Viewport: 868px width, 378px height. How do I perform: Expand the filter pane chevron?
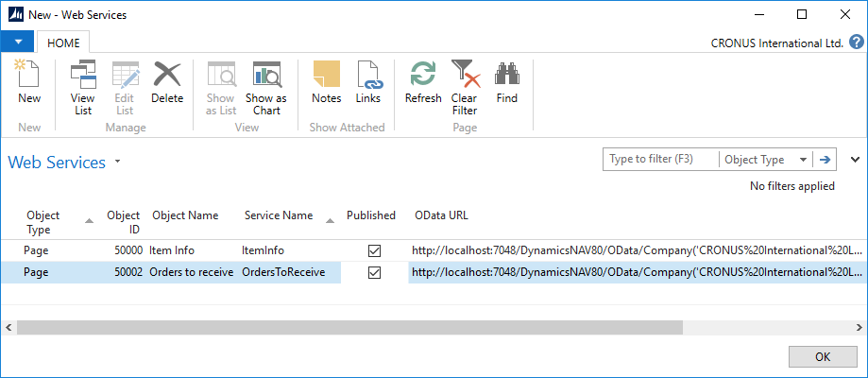855,160
